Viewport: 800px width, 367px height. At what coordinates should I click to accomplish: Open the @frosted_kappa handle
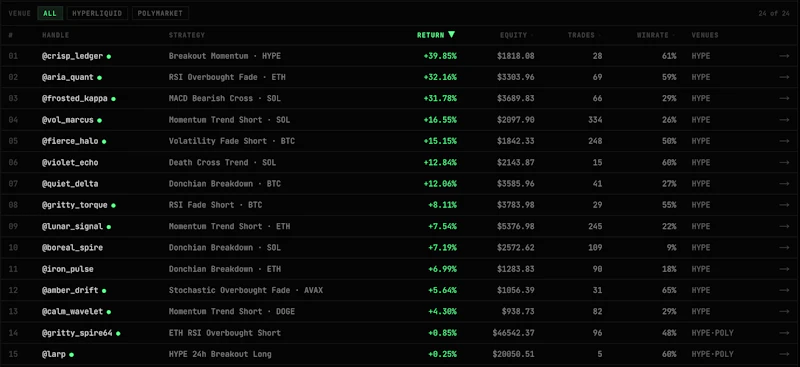(74, 99)
